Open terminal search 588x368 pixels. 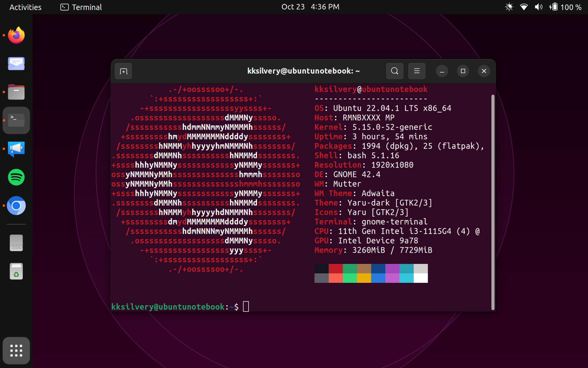(394, 71)
